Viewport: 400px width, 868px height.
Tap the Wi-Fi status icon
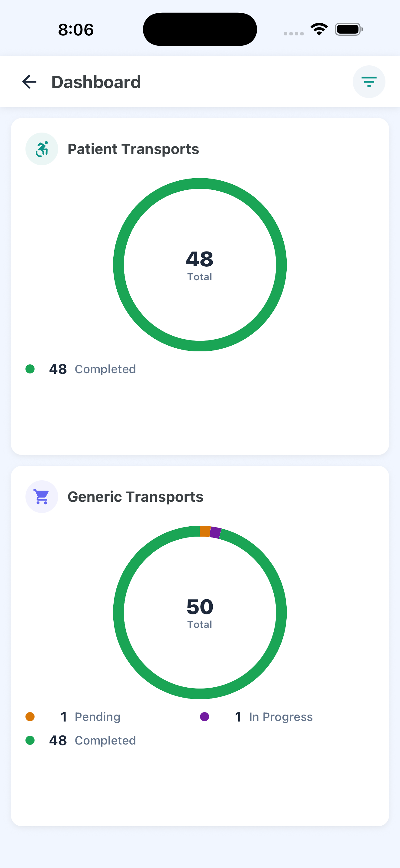pyautogui.click(x=319, y=29)
